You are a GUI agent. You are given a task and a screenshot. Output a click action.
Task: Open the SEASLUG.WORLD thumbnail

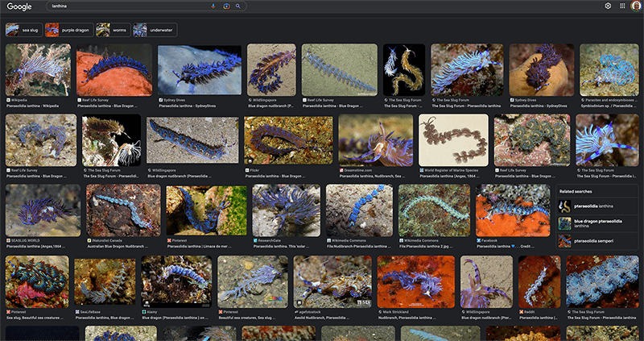pyautogui.click(x=43, y=210)
